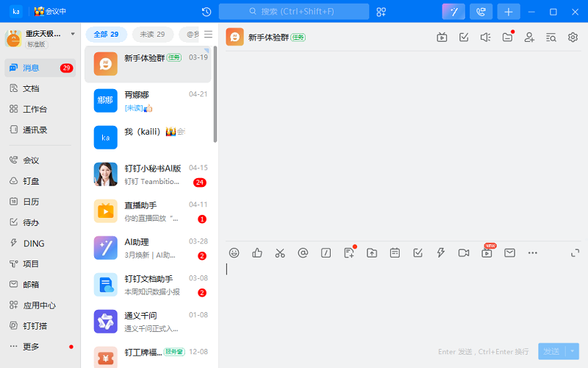Open send button dropdown arrow

coord(573,352)
